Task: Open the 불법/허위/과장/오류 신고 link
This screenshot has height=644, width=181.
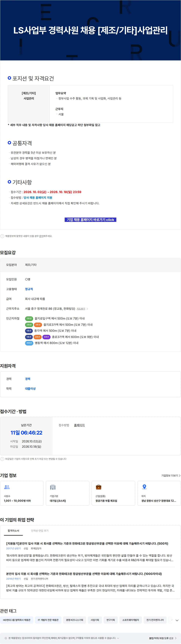Action: click(163, 638)
